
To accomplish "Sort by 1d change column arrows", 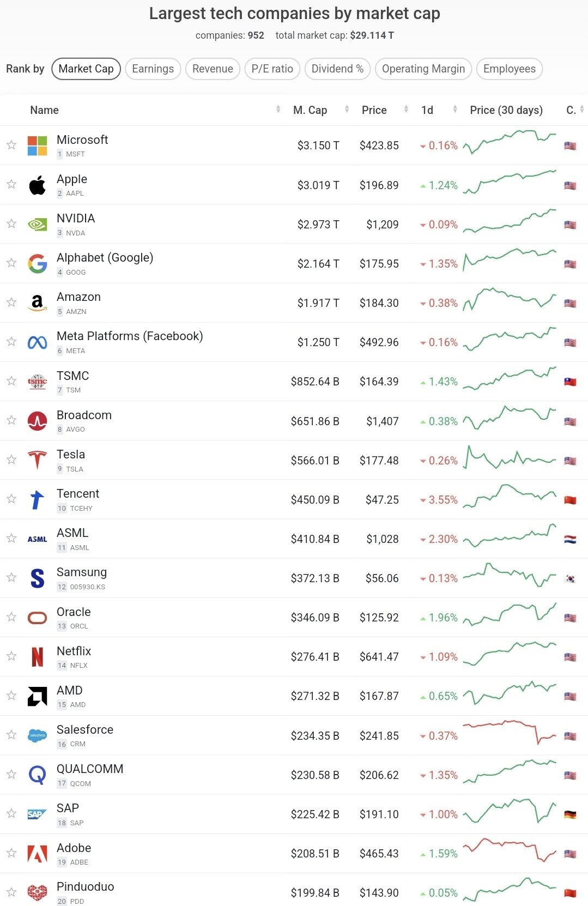I will [x=455, y=110].
